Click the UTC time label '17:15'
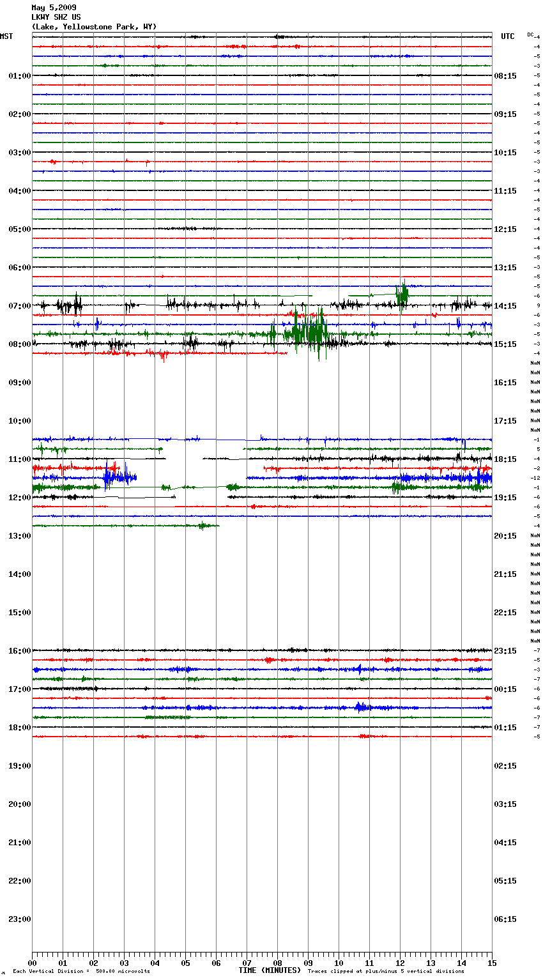The width and height of the screenshot is (543, 980). 505,421
